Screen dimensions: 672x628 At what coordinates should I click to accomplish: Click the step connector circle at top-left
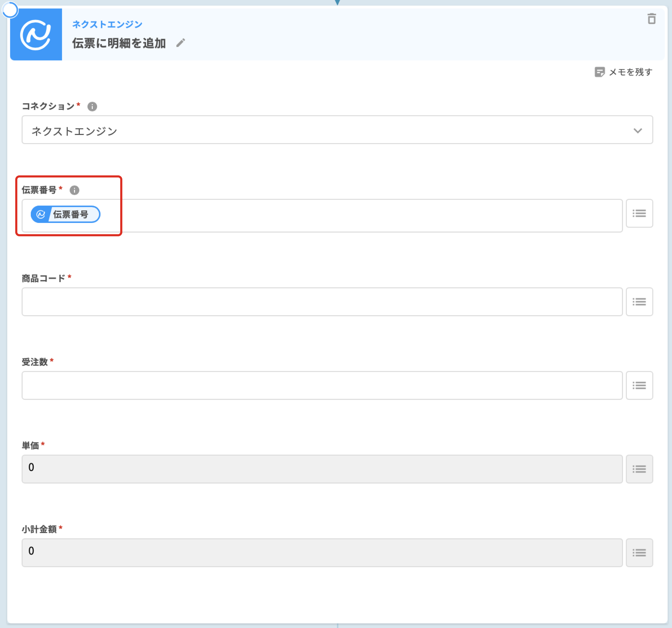tap(10, 10)
